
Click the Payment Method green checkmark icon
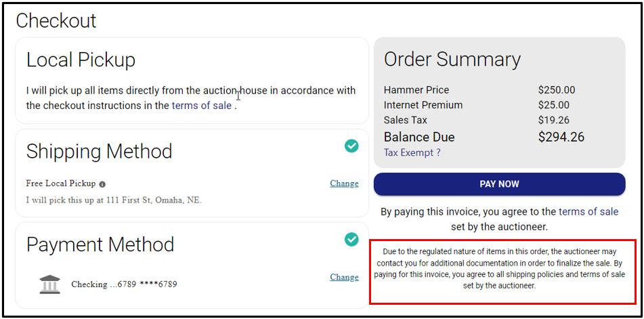point(351,239)
